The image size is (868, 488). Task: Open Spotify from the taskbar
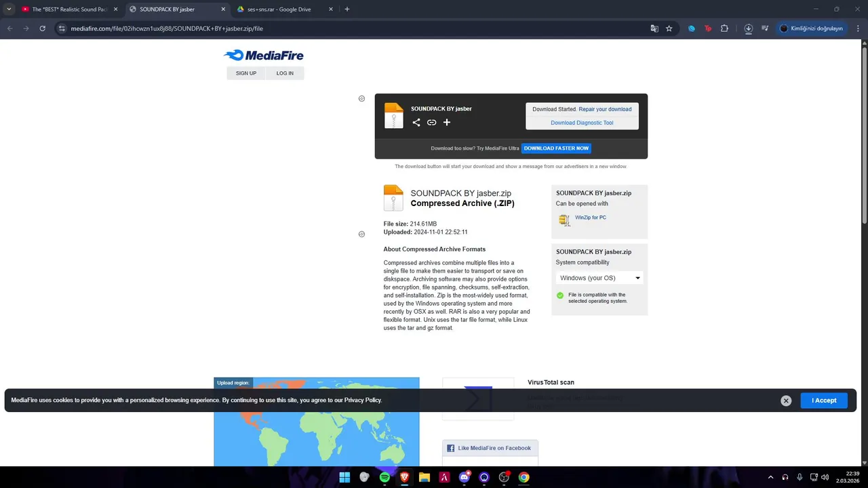tap(384, 477)
